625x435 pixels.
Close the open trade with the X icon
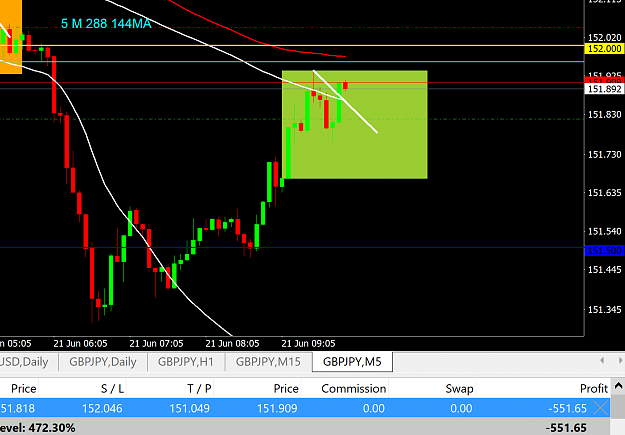[601, 408]
